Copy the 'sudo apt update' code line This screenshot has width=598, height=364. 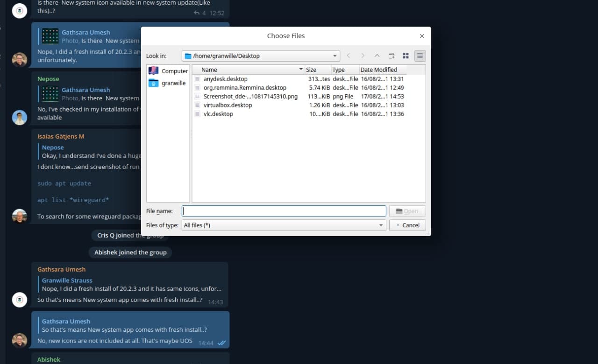(64, 183)
